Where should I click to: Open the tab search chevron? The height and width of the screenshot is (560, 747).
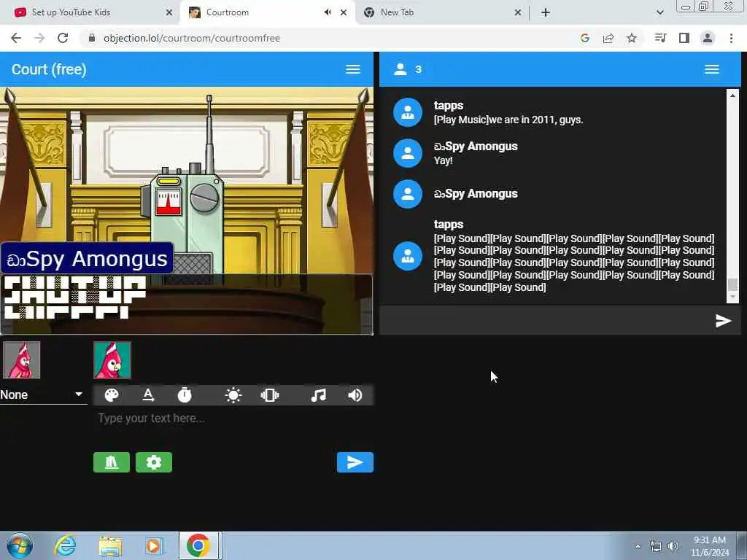659,12
